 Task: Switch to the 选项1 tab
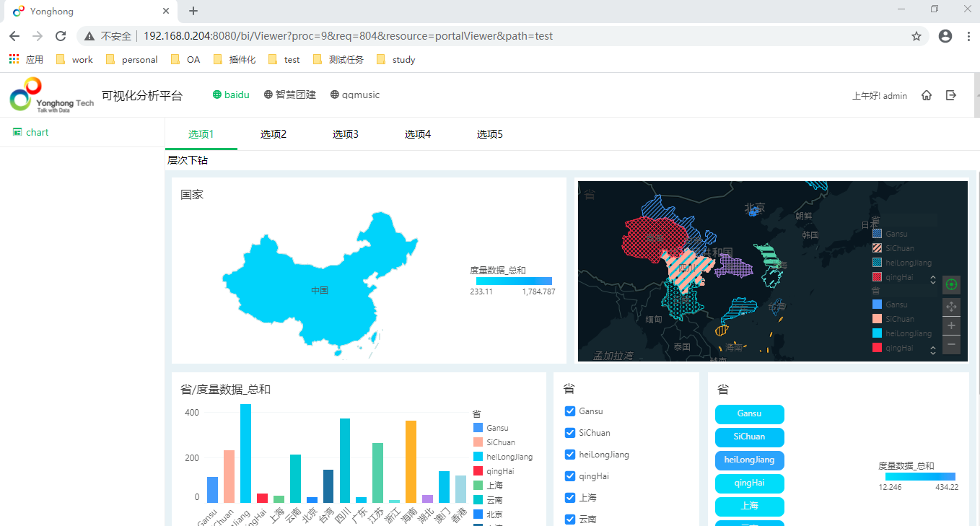pos(201,134)
